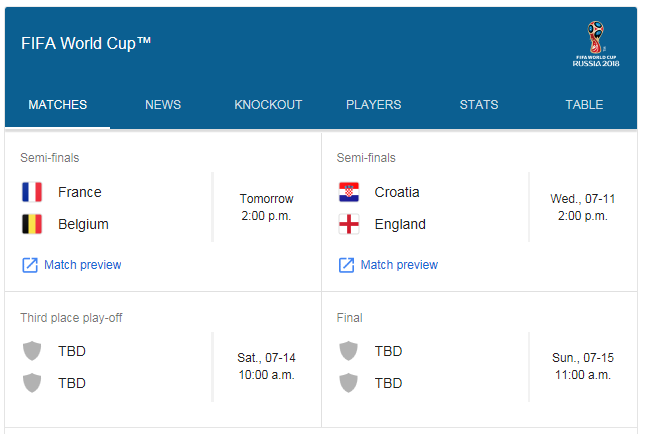
Task: Open the KNOCKOUT tab
Action: [268, 105]
